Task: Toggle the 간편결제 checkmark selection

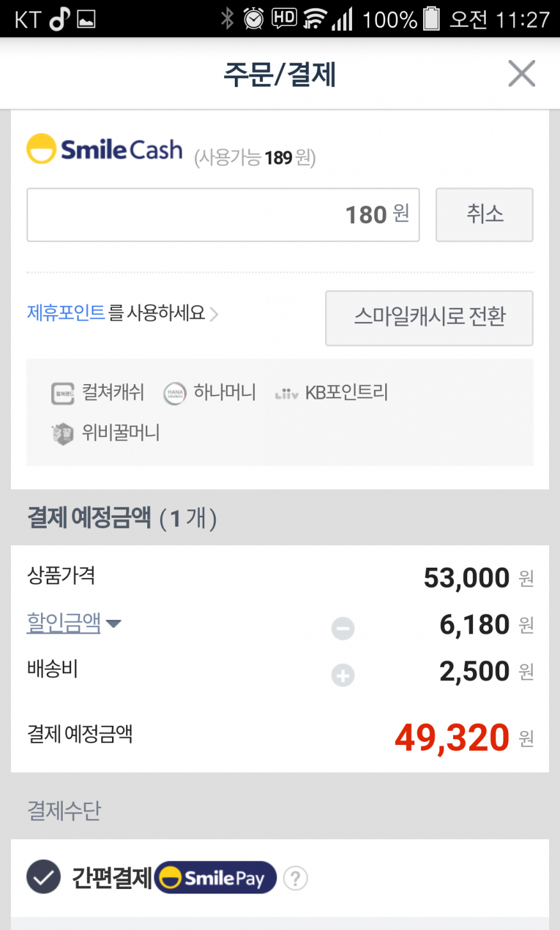Action: [44, 877]
